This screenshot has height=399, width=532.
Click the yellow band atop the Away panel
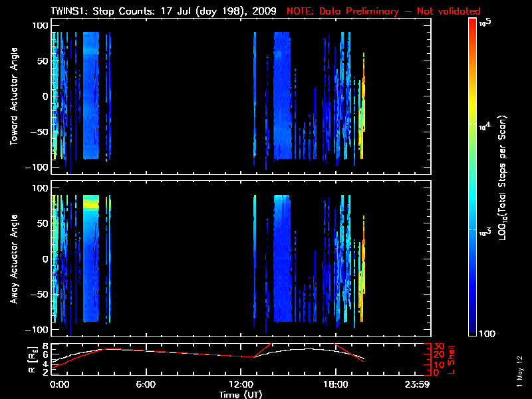tap(89, 204)
